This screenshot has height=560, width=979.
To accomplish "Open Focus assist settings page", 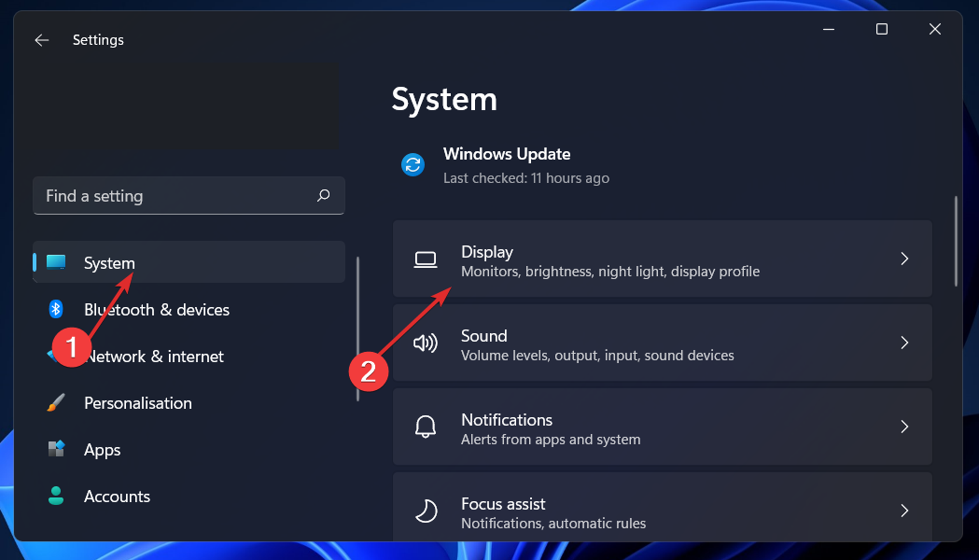I will pyautogui.click(x=663, y=507).
